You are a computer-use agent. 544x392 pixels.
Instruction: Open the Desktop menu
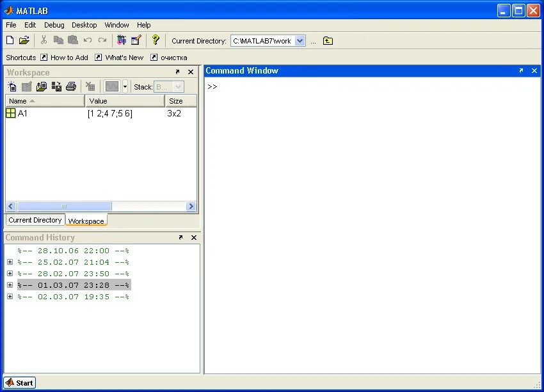[84, 25]
